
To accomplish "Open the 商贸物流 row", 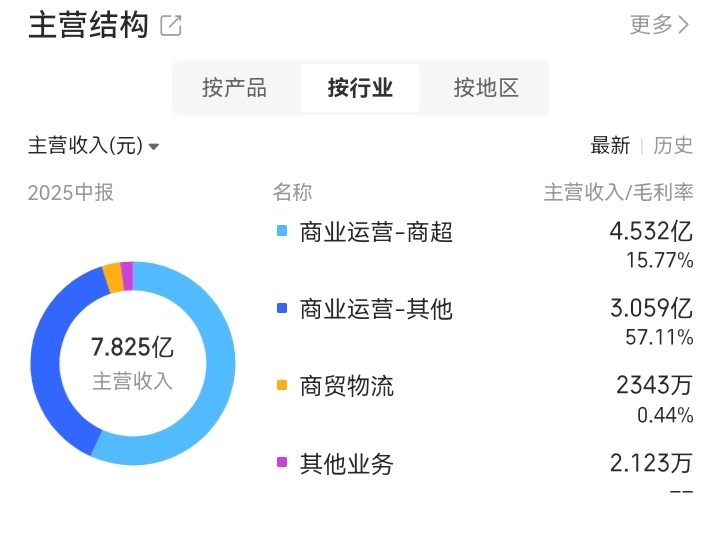I will pos(484,400).
